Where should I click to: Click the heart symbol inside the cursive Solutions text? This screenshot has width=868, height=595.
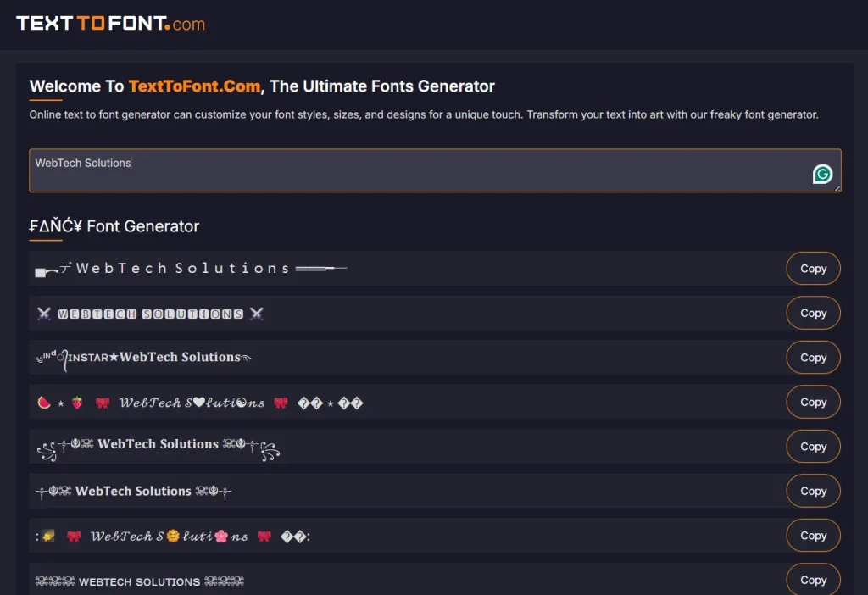[199, 403]
